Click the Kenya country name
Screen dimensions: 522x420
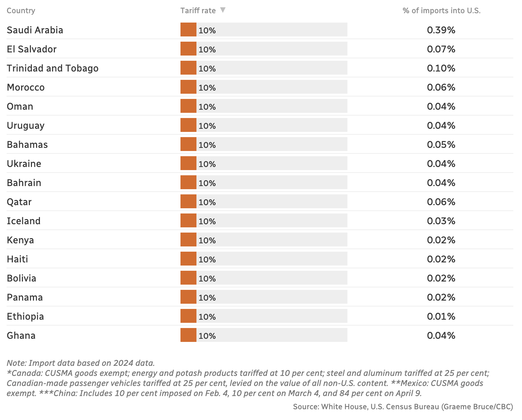tap(20, 240)
